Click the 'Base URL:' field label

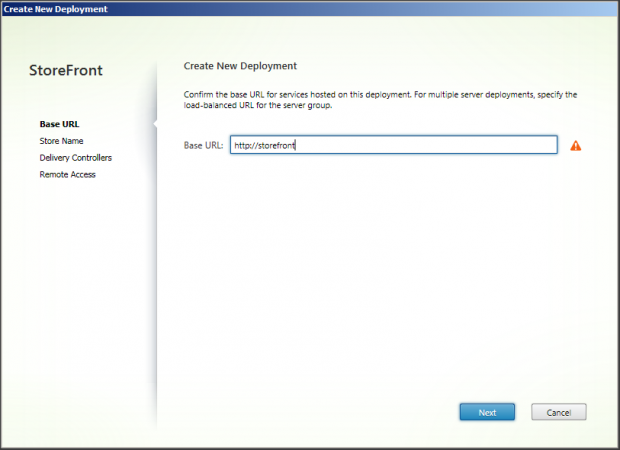[203, 146]
